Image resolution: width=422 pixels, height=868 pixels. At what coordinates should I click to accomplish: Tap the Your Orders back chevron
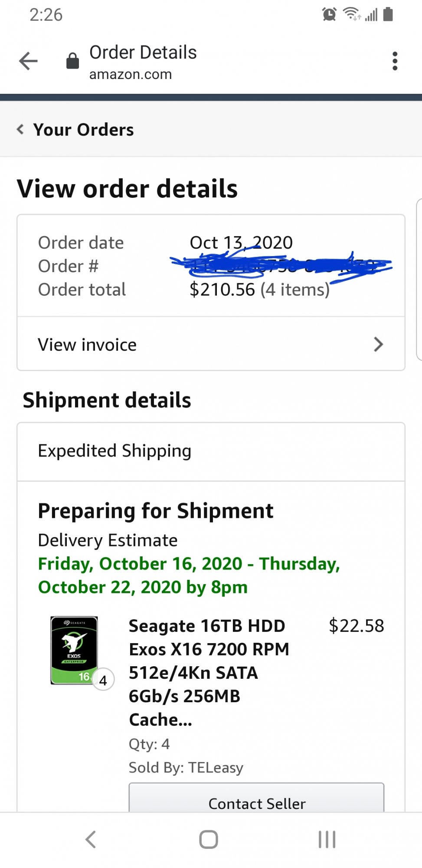coord(20,129)
